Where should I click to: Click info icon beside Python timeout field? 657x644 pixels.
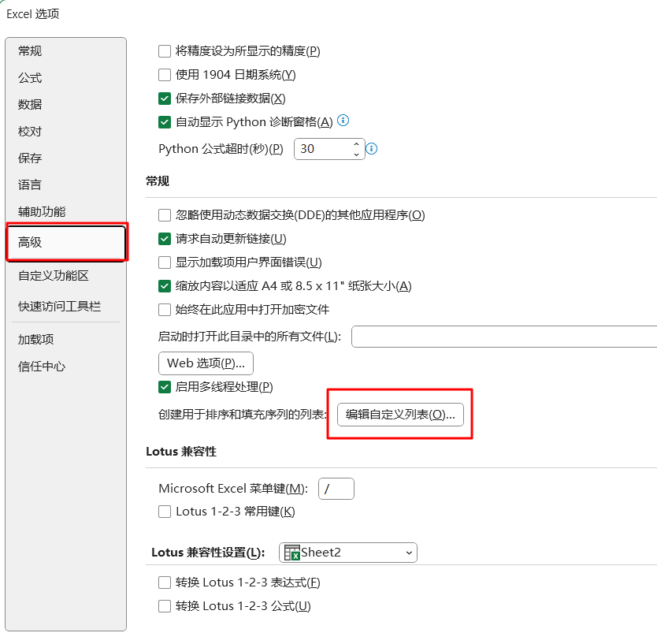[x=372, y=149]
